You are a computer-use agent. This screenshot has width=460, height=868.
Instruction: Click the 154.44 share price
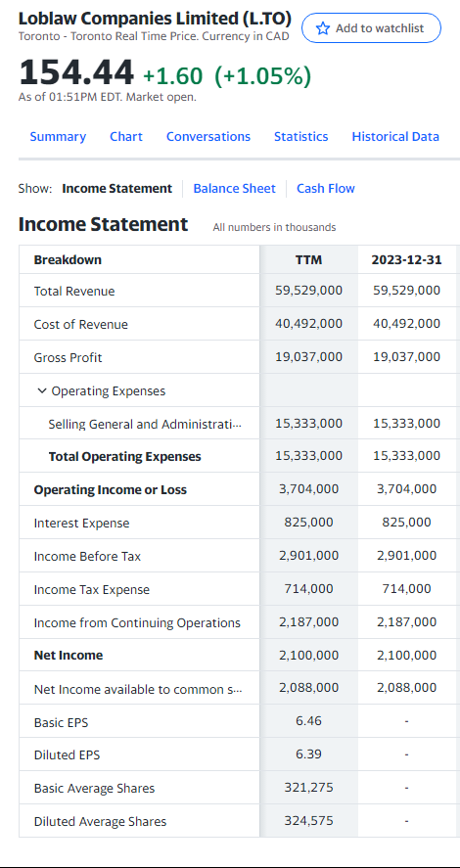76,72
